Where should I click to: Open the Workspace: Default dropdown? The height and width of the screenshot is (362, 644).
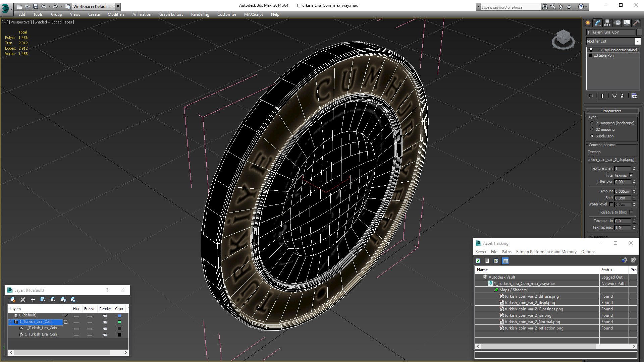pyautogui.click(x=94, y=6)
